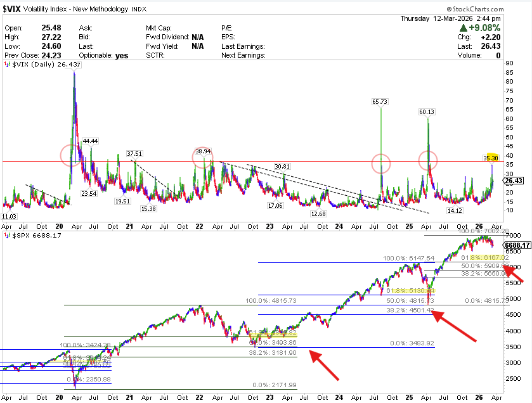Click the High value 27.22

[x=51, y=37]
